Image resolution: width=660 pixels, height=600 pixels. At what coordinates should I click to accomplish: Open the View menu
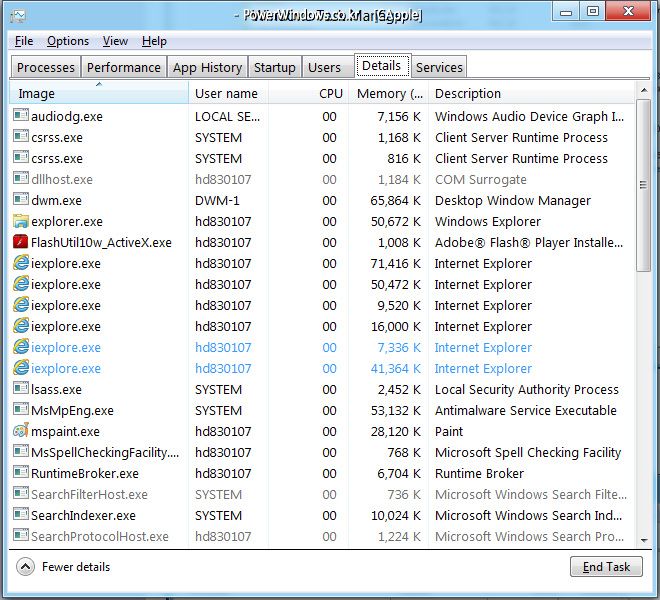[x=115, y=41]
